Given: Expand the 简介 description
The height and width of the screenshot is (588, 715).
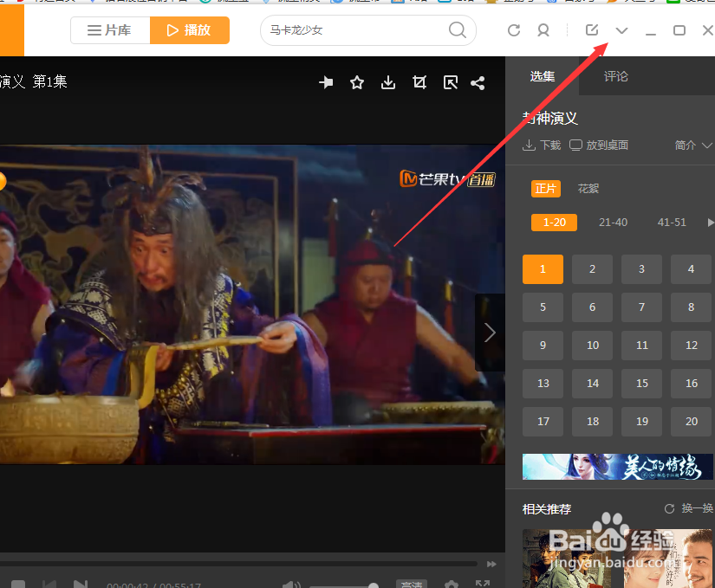Looking at the screenshot, I should 692,145.
